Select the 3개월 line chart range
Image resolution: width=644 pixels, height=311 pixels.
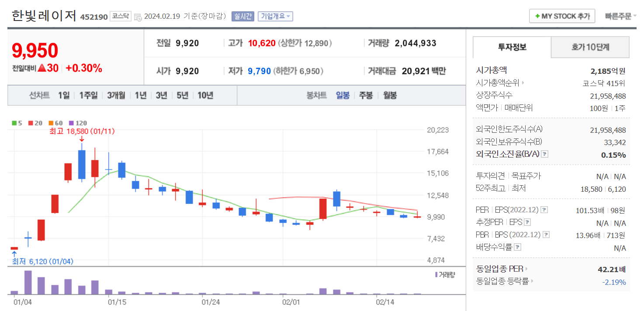[116, 95]
